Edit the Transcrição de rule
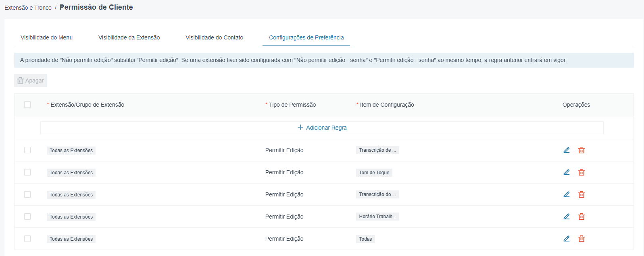 [567, 150]
